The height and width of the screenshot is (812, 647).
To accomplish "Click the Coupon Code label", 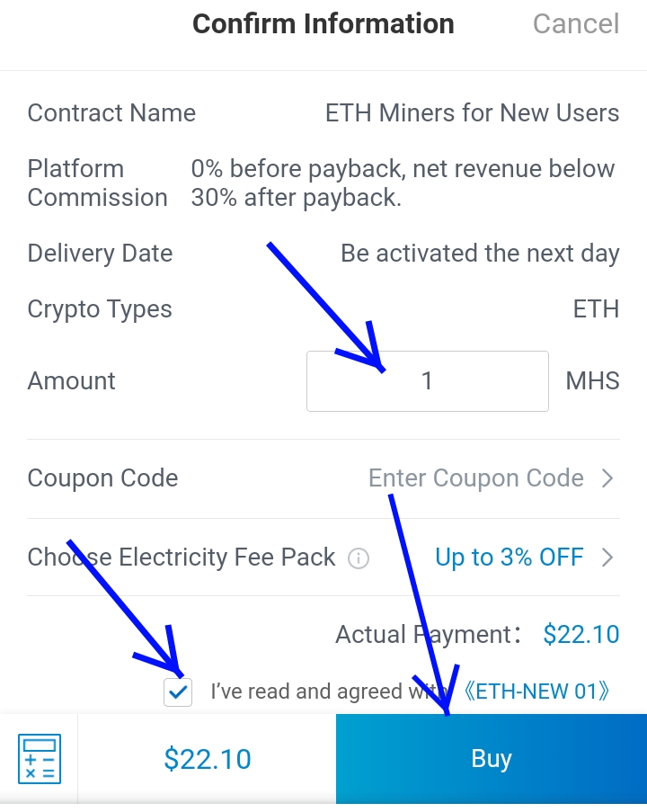I will coord(102,478).
